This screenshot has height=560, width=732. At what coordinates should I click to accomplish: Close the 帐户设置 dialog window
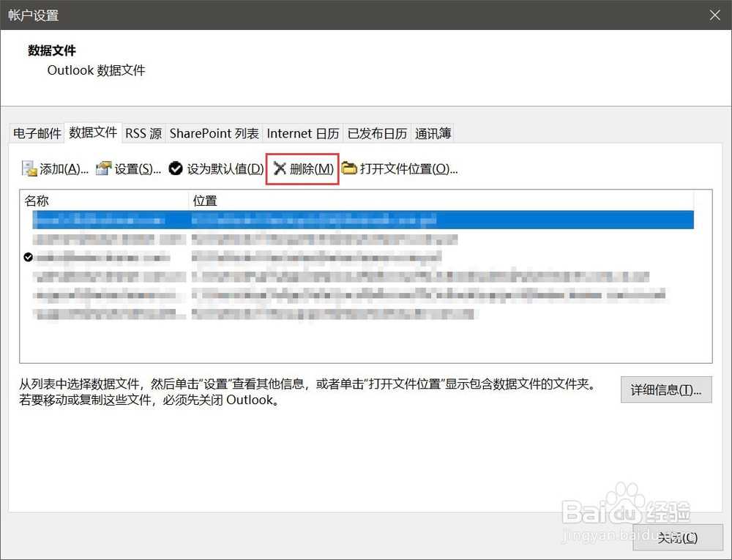[714, 15]
